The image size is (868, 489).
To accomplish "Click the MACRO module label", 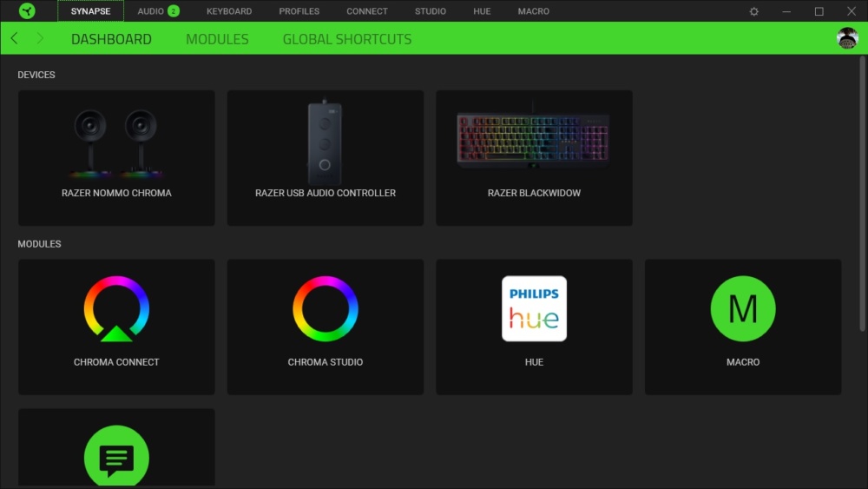I will click(743, 361).
